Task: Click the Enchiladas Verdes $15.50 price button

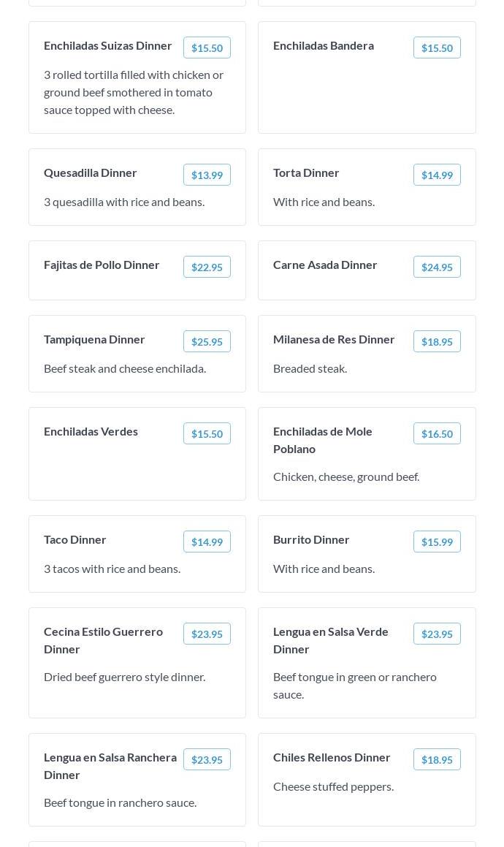Action: (x=207, y=433)
